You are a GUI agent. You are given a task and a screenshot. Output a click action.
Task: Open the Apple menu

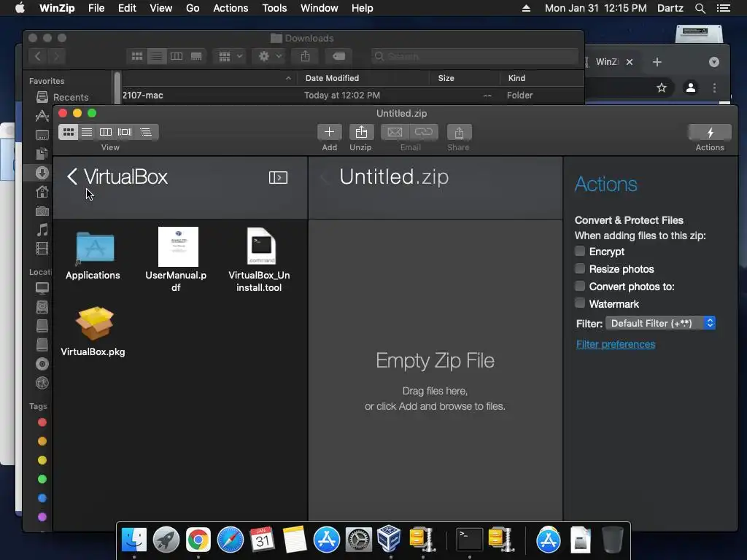pos(20,8)
